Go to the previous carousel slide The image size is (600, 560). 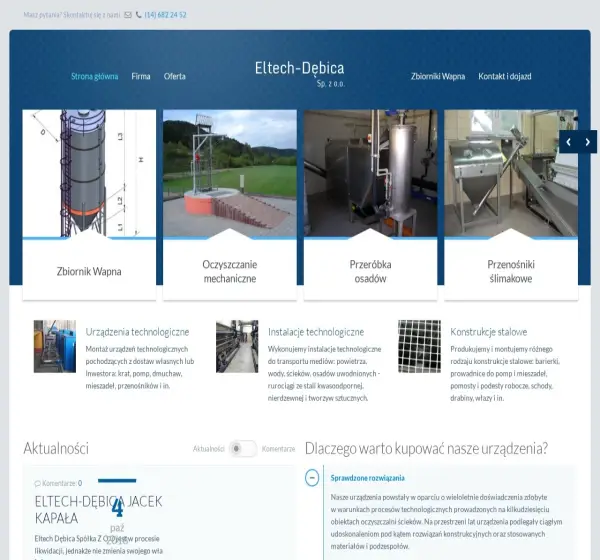point(569,142)
